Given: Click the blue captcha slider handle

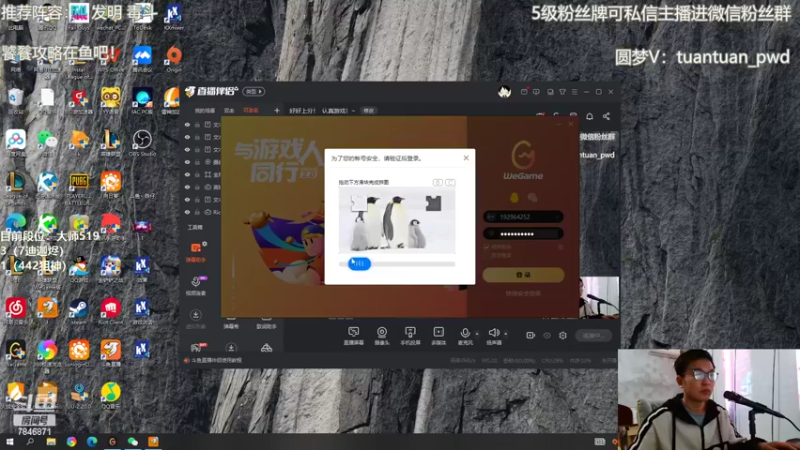Looking at the screenshot, I should pyautogui.click(x=359, y=264).
